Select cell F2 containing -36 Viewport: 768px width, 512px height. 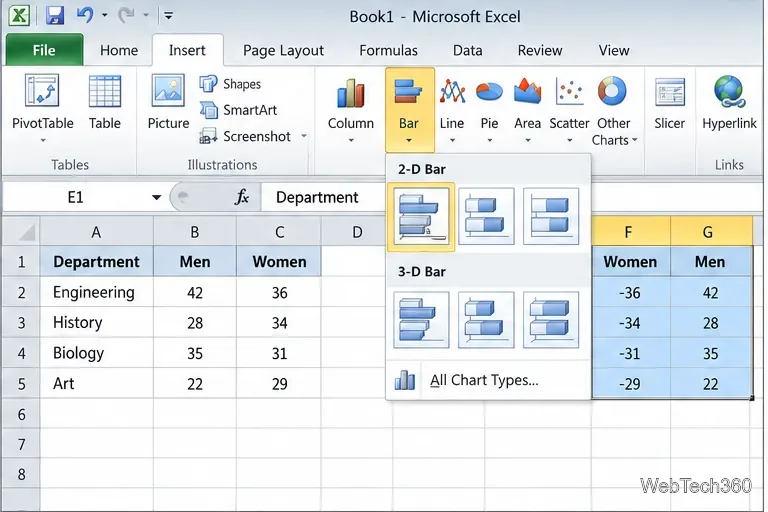coord(630,293)
